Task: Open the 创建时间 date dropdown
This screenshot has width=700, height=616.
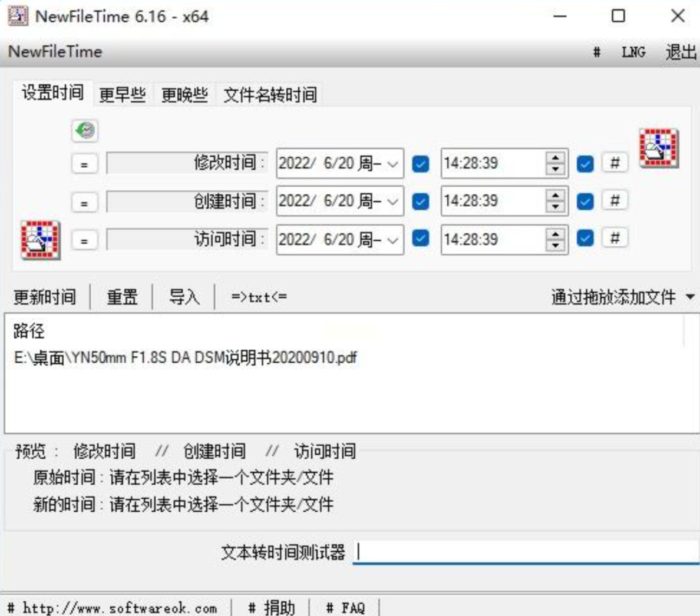Action: [393, 201]
